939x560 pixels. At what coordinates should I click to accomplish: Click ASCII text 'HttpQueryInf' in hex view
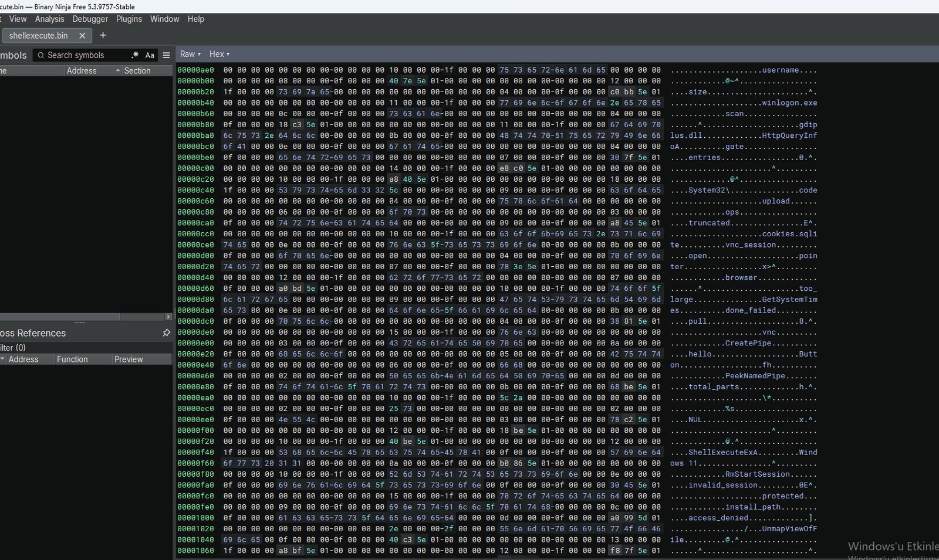tap(790, 135)
